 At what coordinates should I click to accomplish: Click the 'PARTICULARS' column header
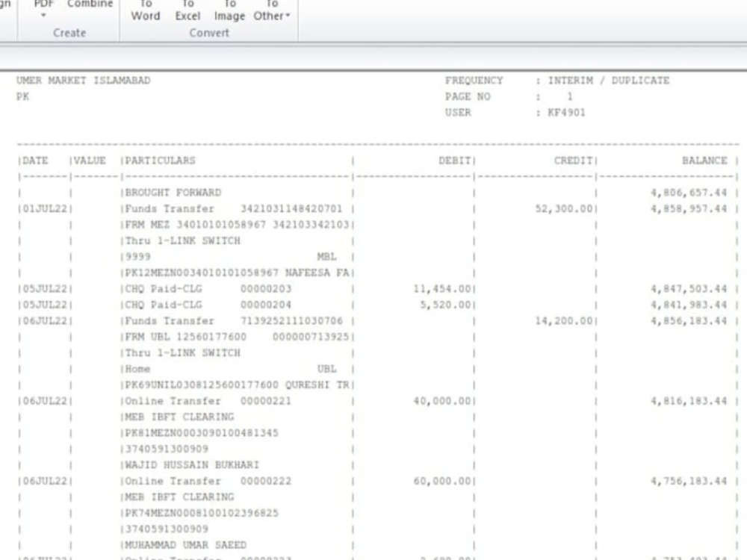click(x=160, y=161)
